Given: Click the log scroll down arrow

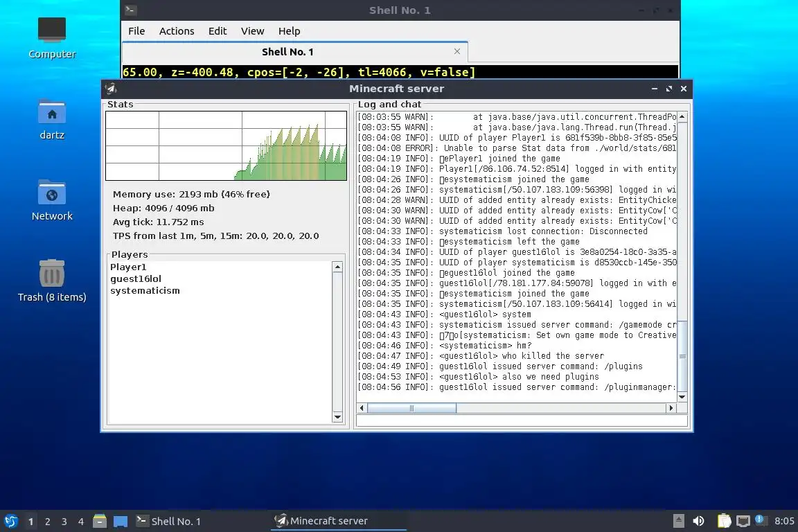Looking at the screenshot, I should point(682,397).
